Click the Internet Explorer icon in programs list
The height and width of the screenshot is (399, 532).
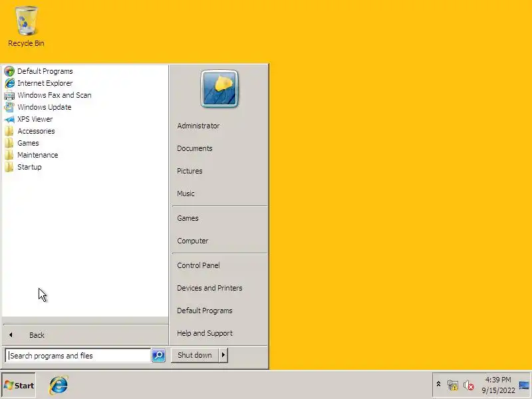coord(9,83)
